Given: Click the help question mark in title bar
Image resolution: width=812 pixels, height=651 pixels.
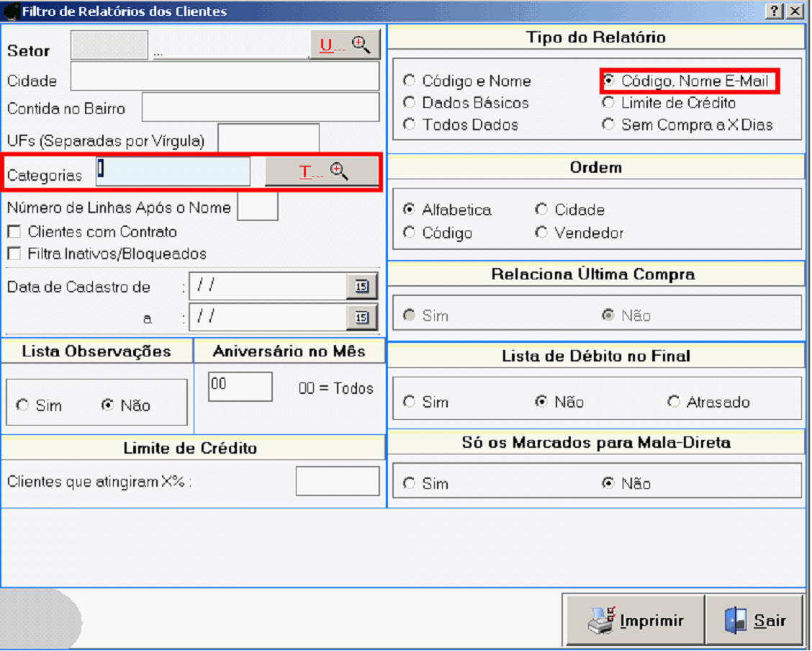Looking at the screenshot, I should (775, 11).
